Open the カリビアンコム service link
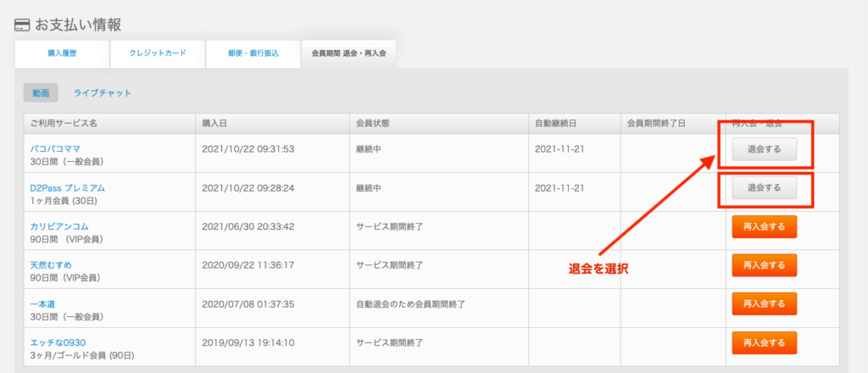The image size is (868, 373). [58, 226]
